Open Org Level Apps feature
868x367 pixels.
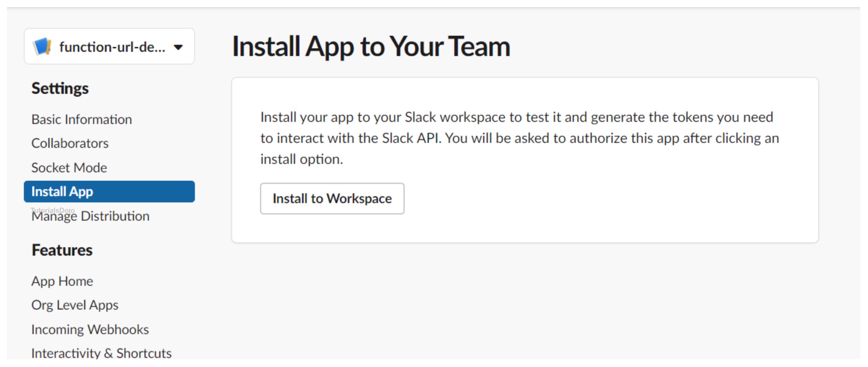coord(75,305)
